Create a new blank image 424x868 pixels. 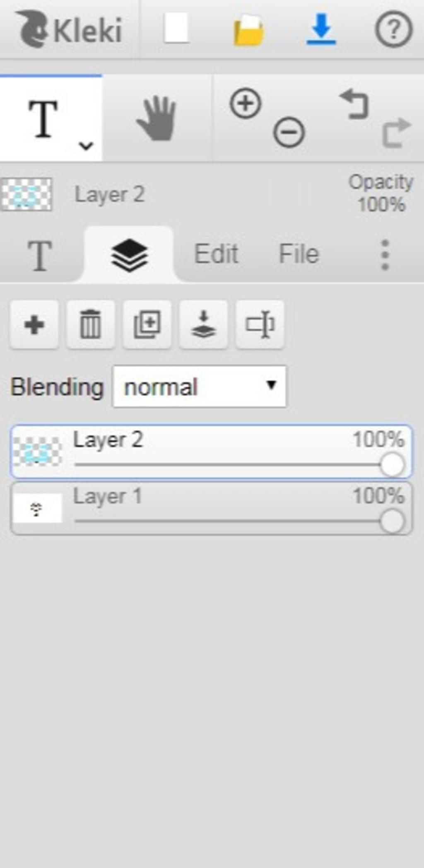coord(176,28)
